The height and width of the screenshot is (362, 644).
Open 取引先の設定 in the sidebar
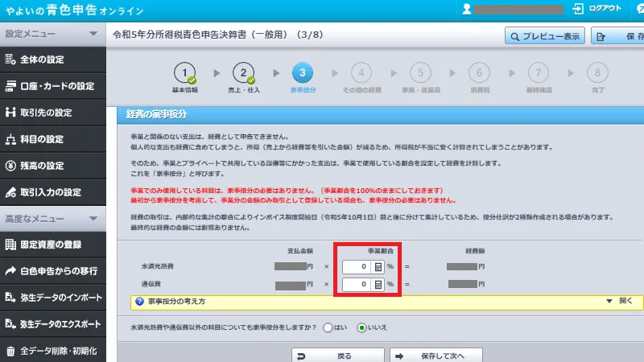tap(53, 113)
